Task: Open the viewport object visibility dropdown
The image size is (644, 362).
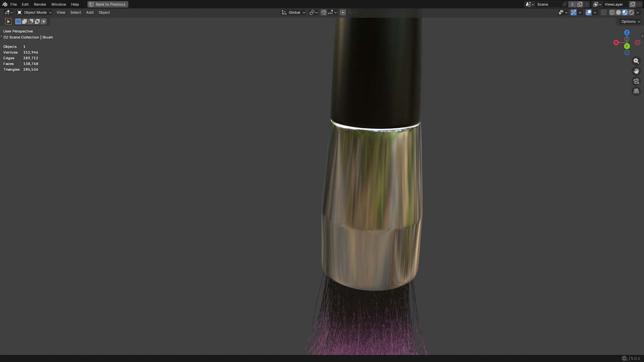Action: pyautogui.click(x=563, y=12)
